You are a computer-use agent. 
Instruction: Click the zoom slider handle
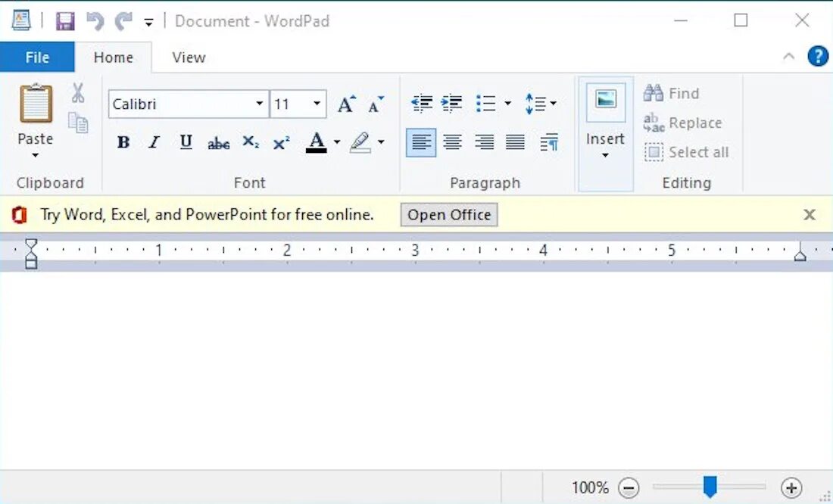[x=710, y=487]
